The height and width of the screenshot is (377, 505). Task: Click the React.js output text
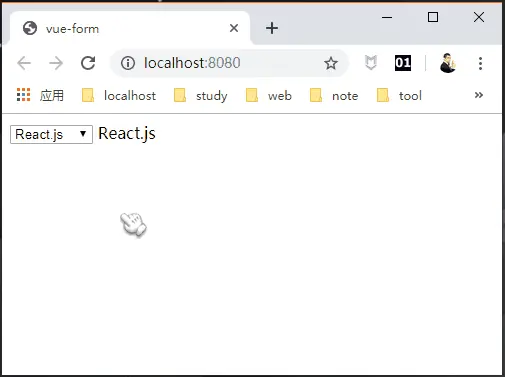[127, 134]
